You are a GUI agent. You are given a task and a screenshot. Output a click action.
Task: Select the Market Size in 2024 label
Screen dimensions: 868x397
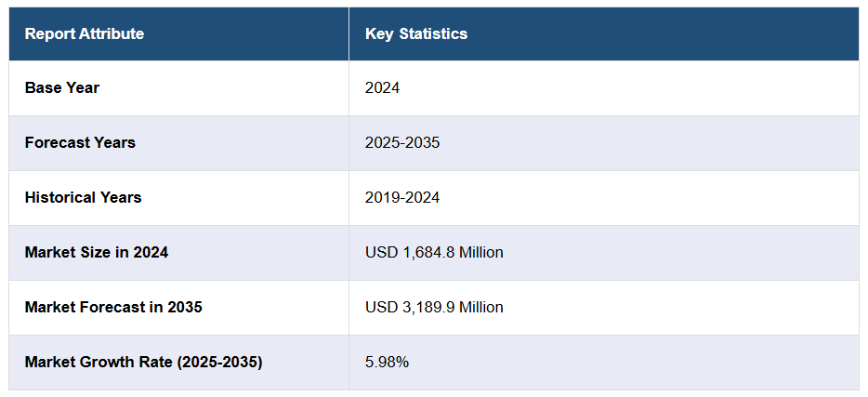(97, 252)
